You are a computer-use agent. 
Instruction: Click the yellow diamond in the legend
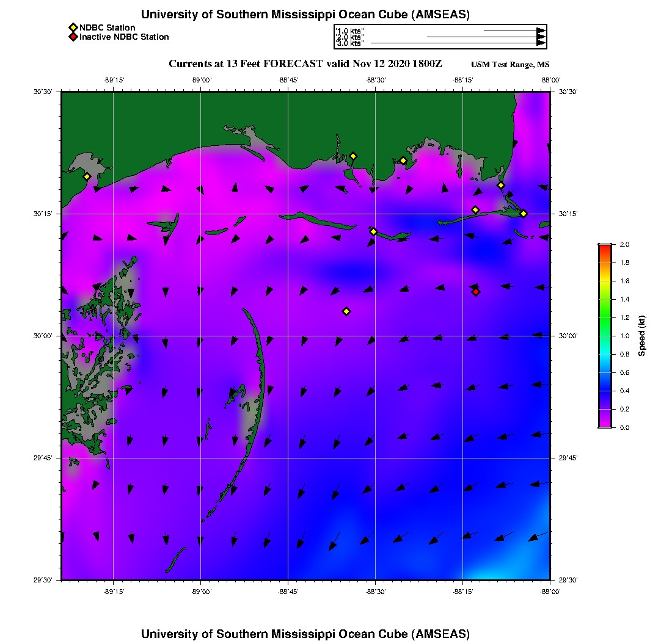pos(73,27)
